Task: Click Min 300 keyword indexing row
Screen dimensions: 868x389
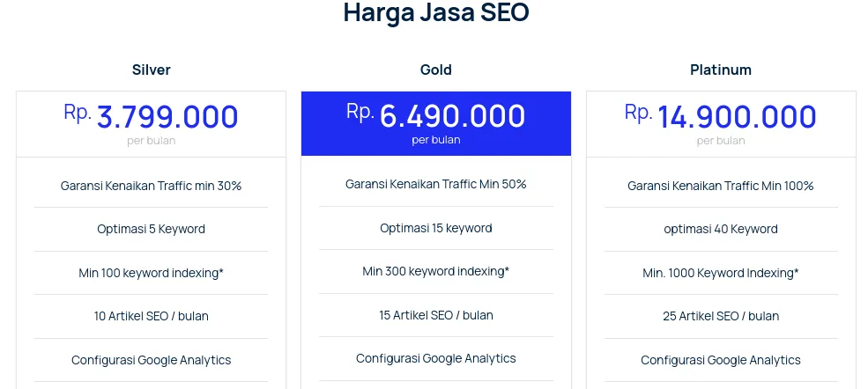Action: click(435, 271)
